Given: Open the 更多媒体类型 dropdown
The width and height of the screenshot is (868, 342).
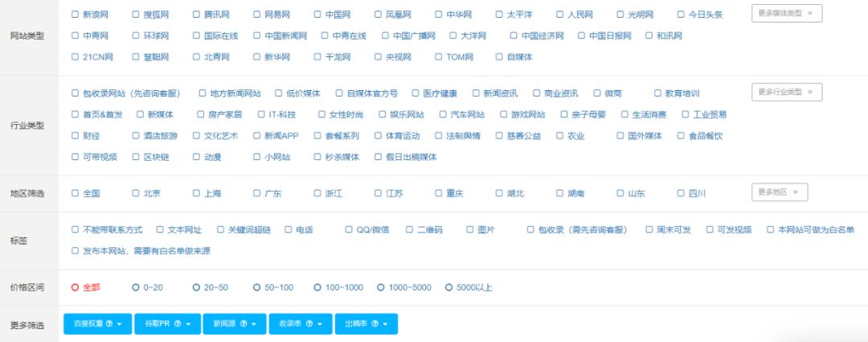Looking at the screenshot, I should 787,14.
